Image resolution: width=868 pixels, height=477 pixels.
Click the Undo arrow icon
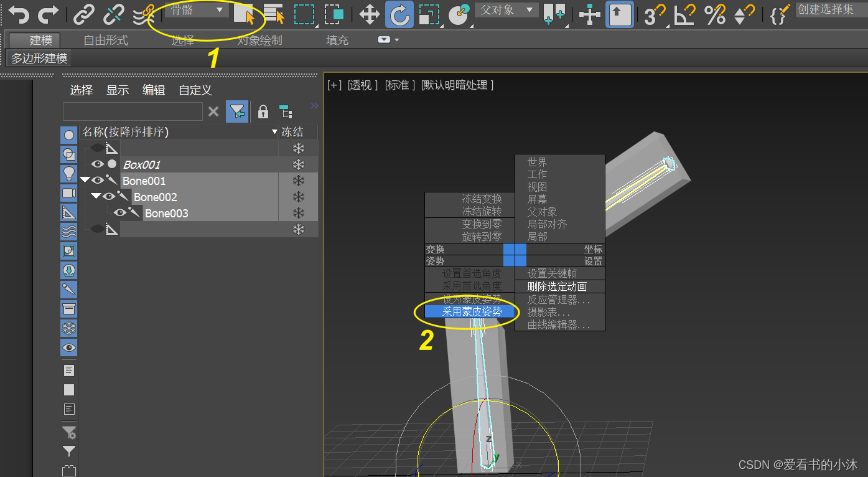19,14
